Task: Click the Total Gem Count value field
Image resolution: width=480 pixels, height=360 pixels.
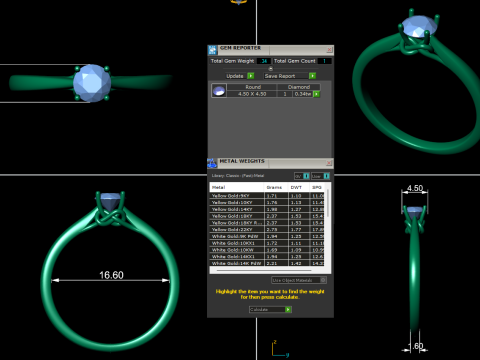Action: coord(324,61)
